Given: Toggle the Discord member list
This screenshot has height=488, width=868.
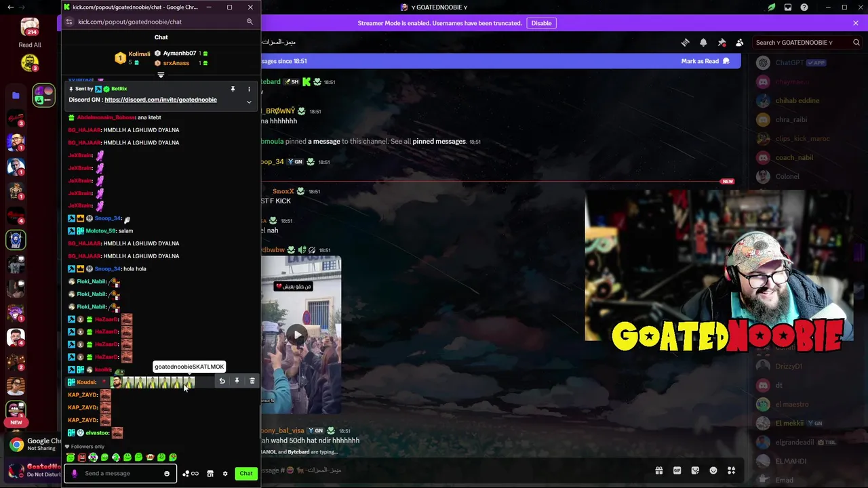Looking at the screenshot, I should (739, 42).
